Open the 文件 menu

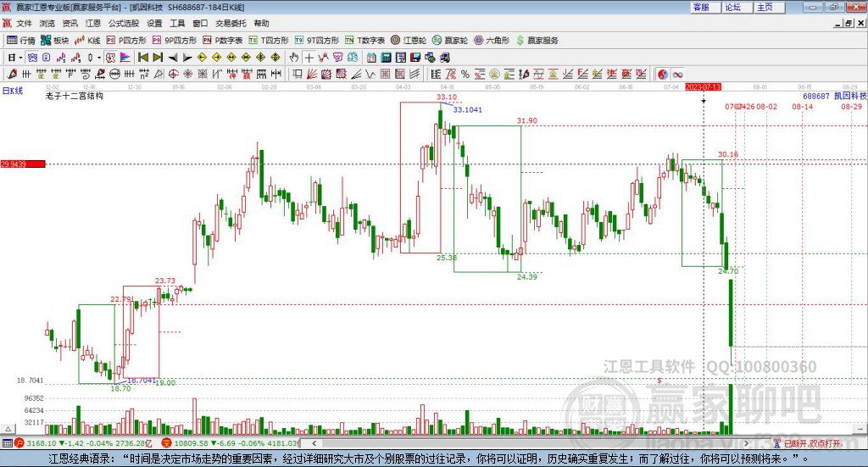point(24,23)
